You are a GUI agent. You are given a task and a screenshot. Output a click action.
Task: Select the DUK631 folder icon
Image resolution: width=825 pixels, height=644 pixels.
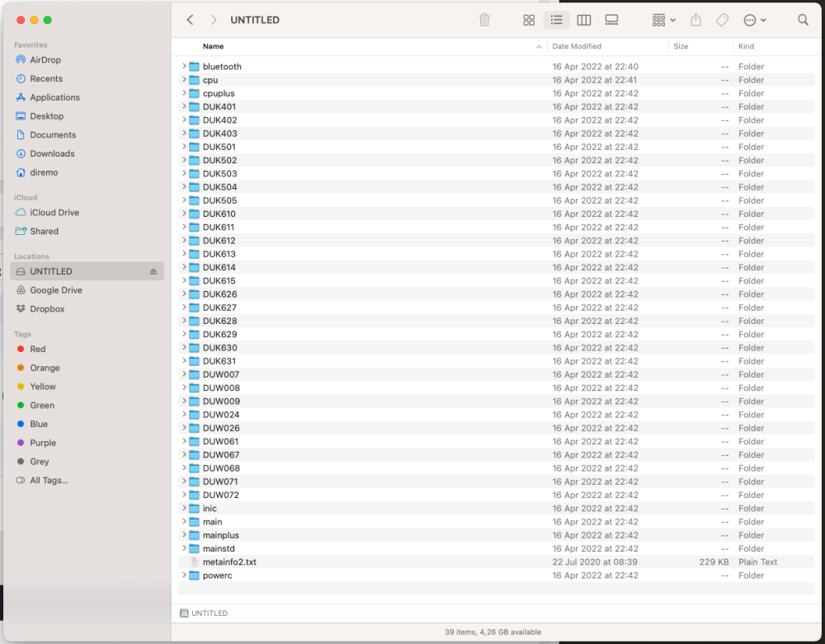click(x=194, y=361)
